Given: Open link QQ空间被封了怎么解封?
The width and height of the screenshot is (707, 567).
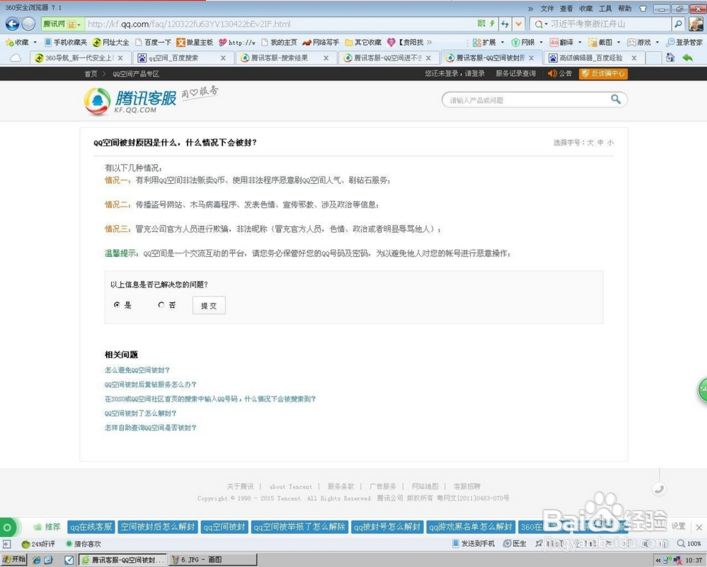Looking at the screenshot, I should point(140,413).
